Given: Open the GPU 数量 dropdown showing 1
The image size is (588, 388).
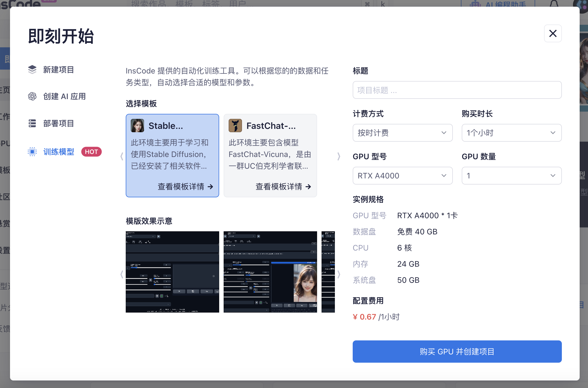Looking at the screenshot, I should 512,176.
